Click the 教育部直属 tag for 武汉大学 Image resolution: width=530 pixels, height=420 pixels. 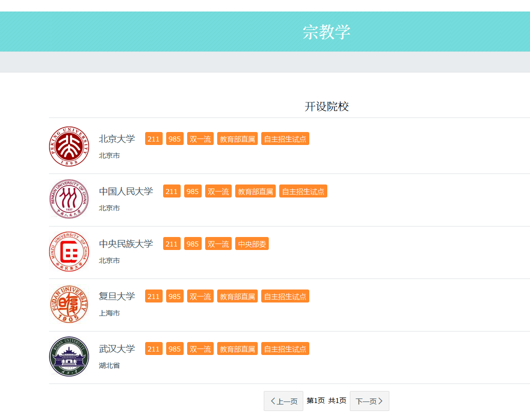click(x=237, y=349)
